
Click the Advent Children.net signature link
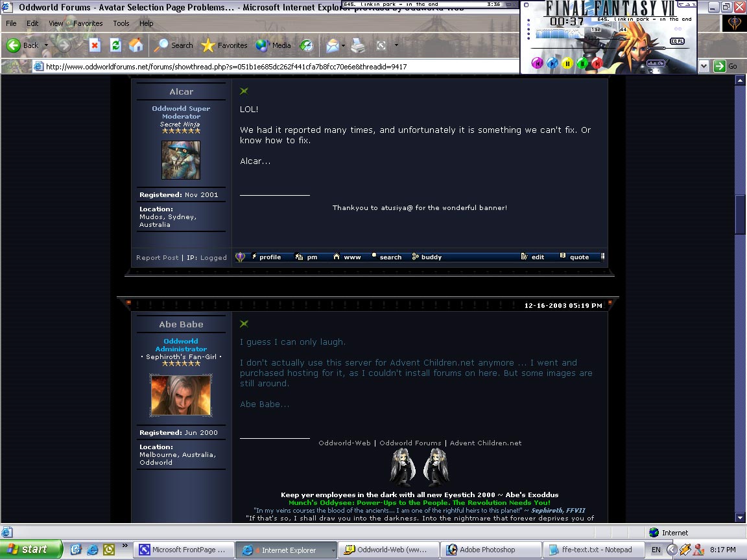(486, 443)
